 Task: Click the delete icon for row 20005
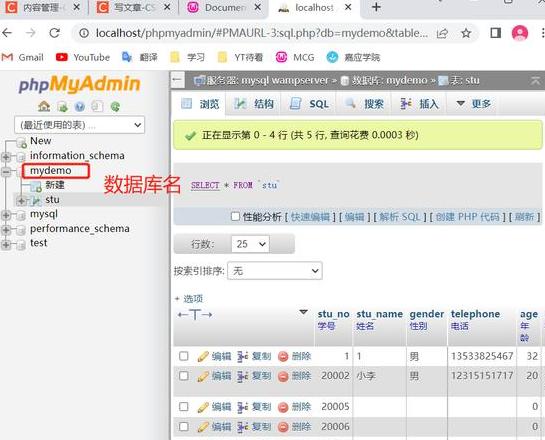(x=283, y=407)
